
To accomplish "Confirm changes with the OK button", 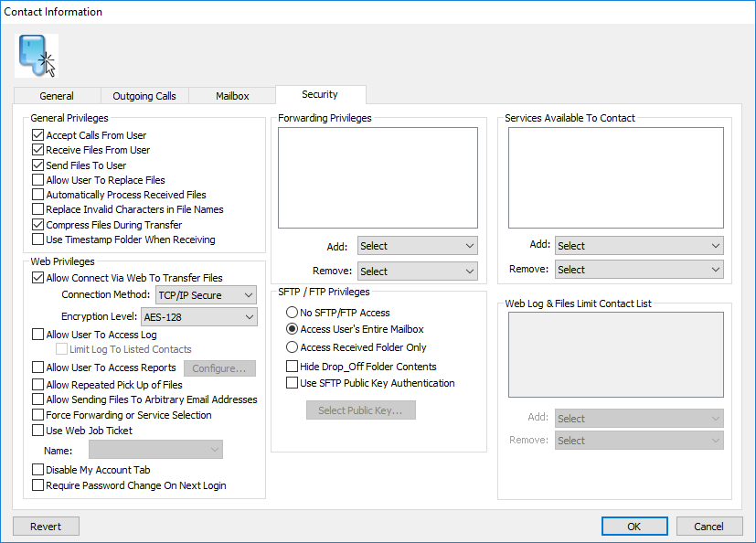I will 634,526.
